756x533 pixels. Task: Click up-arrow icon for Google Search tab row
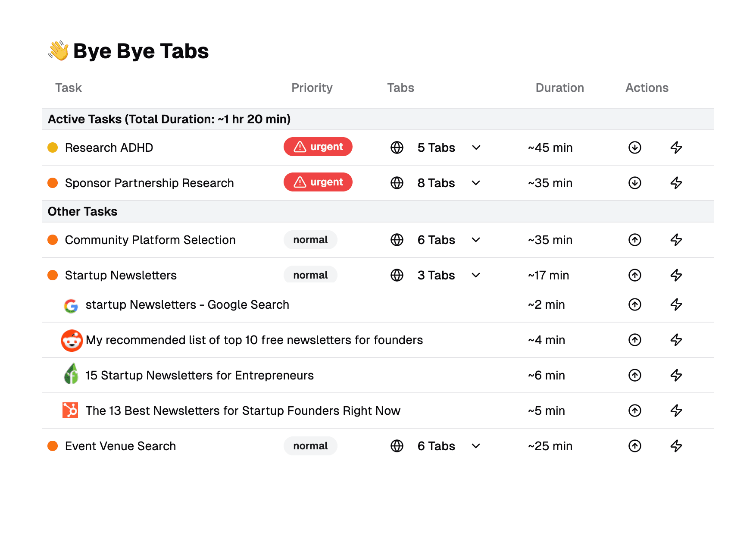[x=634, y=304]
